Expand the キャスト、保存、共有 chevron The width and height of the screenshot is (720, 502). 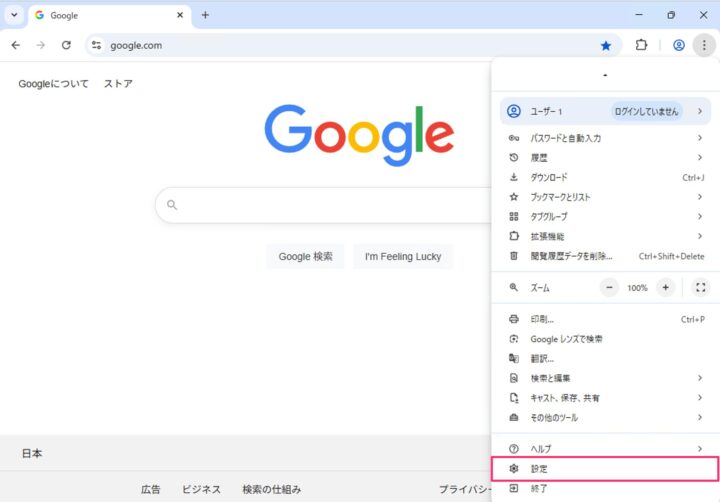tap(700, 398)
